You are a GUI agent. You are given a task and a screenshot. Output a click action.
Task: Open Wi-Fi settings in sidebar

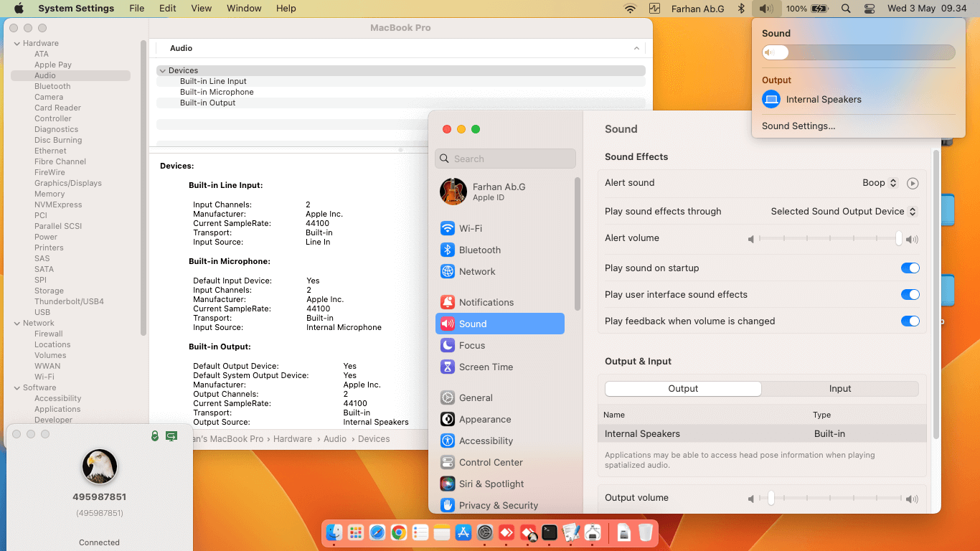click(470, 228)
